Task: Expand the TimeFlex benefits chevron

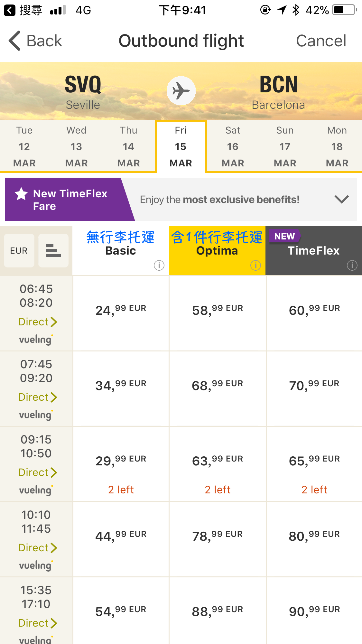Action: tap(341, 199)
